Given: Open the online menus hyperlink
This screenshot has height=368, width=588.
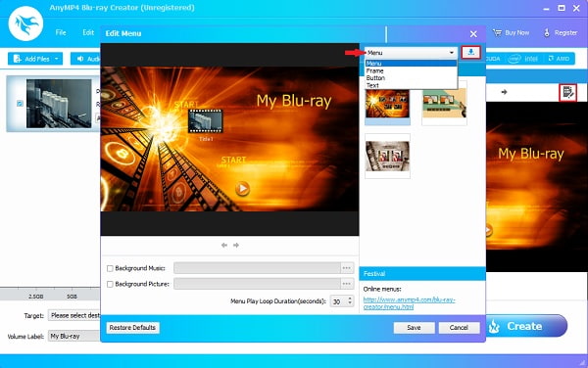Looking at the screenshot, I should click(x=409, y=303).
